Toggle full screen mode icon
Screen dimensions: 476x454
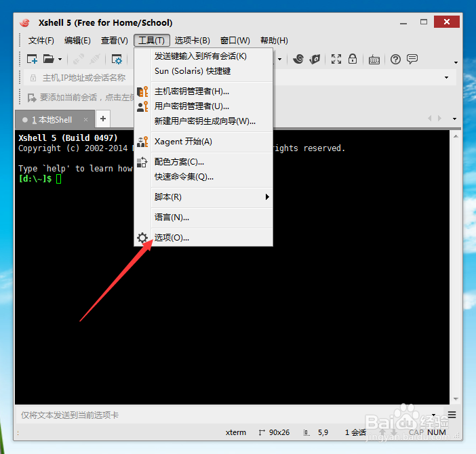[336, 59]
